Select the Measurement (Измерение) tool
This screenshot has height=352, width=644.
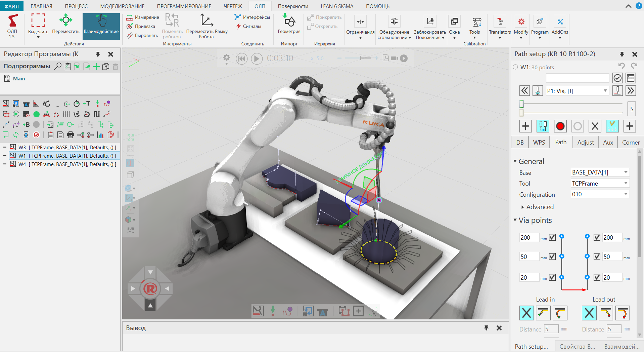(x=143, y=17)
